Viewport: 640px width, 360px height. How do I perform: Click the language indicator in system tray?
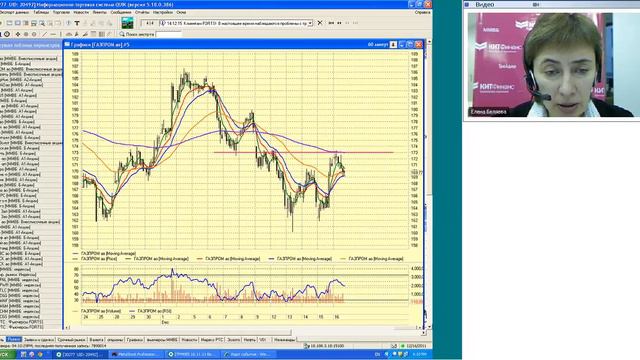[x=377, y=354]
